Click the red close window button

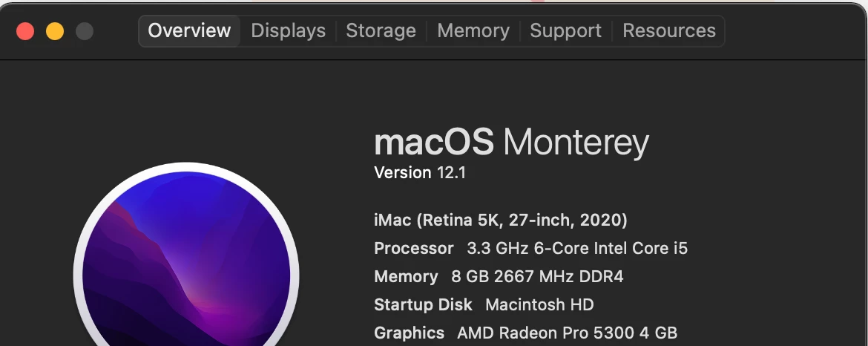[x=25, y=31]
